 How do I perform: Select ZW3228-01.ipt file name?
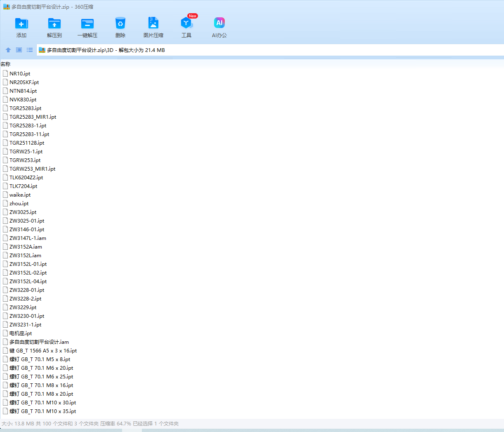click(27, 290)
